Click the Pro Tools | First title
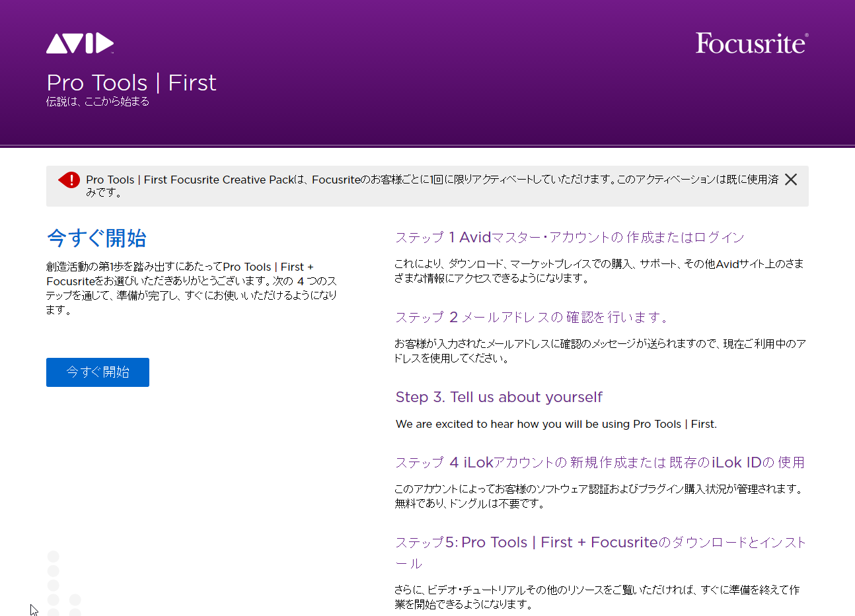The width and height of the screenshot is (855, 616). [131, 83]
